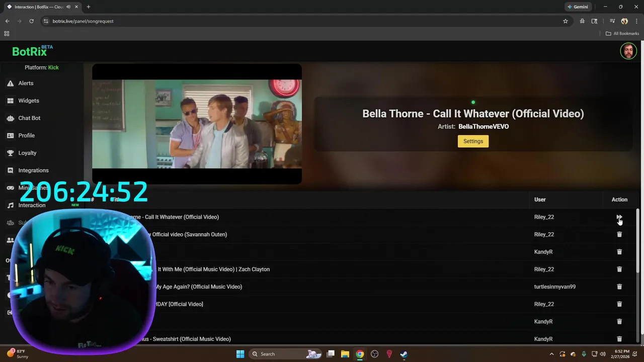Viewport: 644px width, 362px height.
Task: Bookmark this page with the star icon
Action: coord(566,21)
